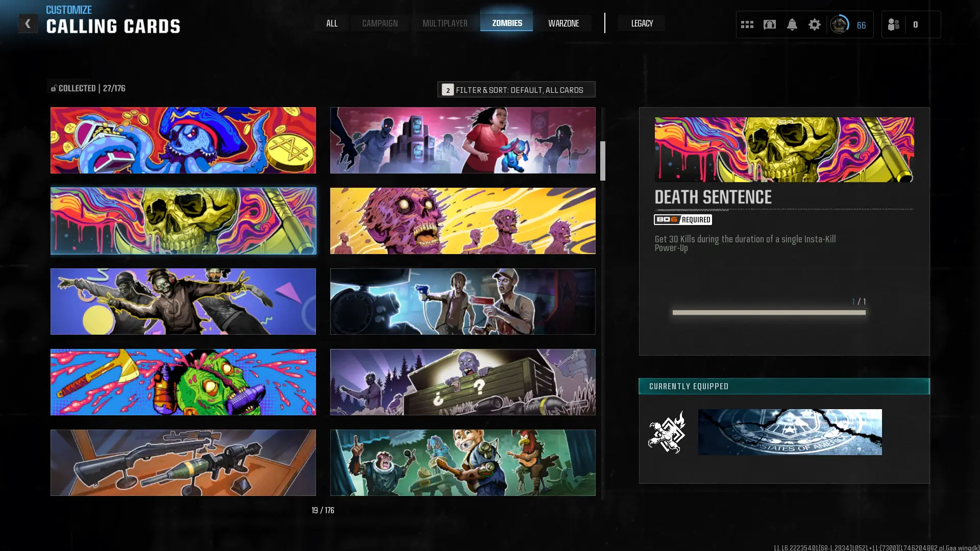Click the player rank avatar icon
The image size is (980, 551).
[x=839, y=24]
